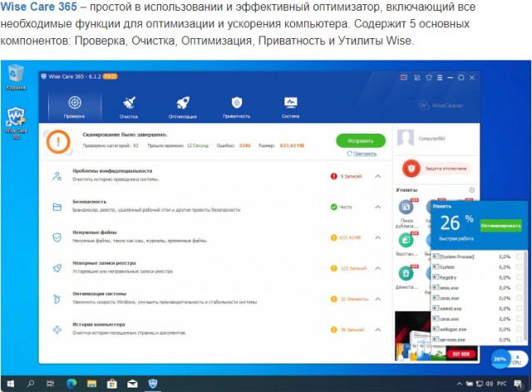Image resolution: width=532 pixels, height=392 pixels.
Task: Switch to the Приватность tab
Action: (236, 107)
